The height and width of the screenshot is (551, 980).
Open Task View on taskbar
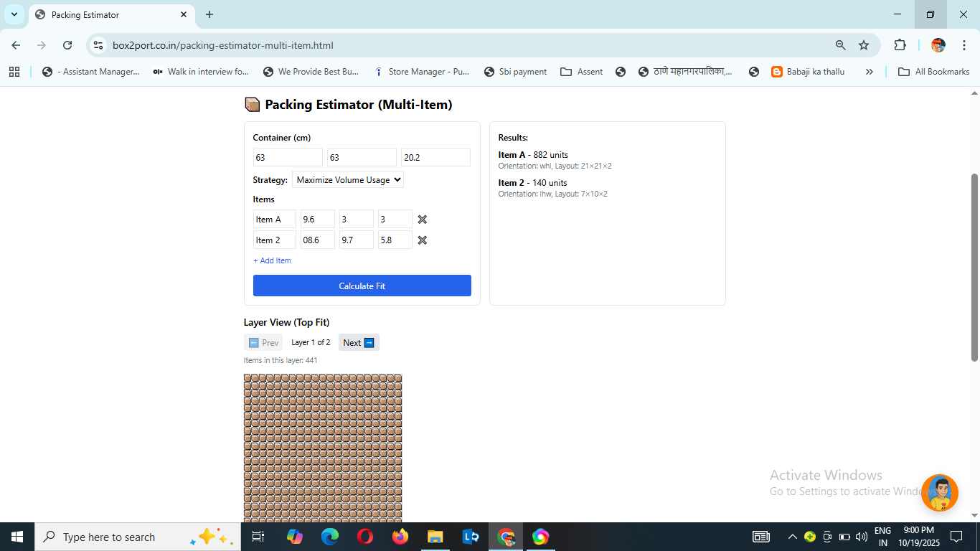(x=258, y=537)
